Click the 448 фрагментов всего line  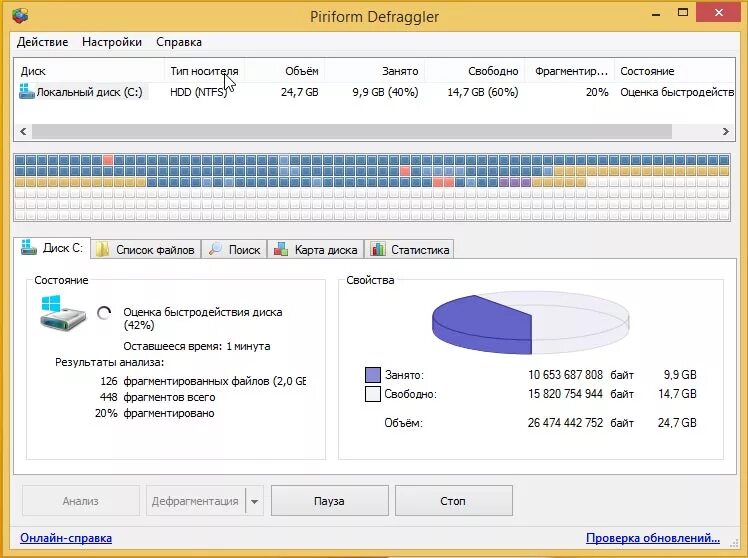[x=157, y=397]
